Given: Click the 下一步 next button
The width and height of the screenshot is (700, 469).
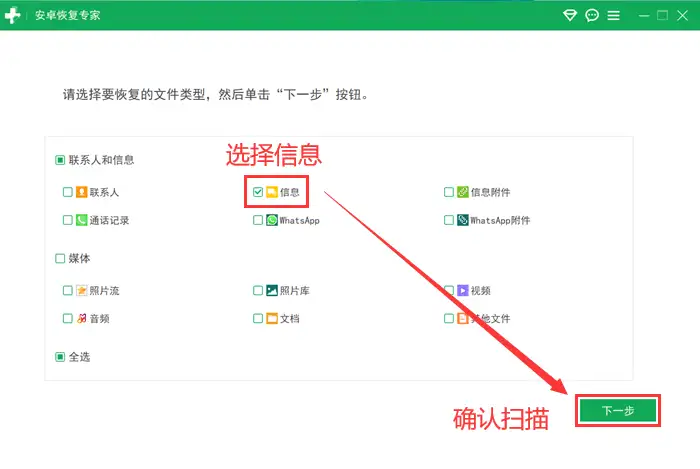Looking at the screenshot, I should tap(618, 411).
